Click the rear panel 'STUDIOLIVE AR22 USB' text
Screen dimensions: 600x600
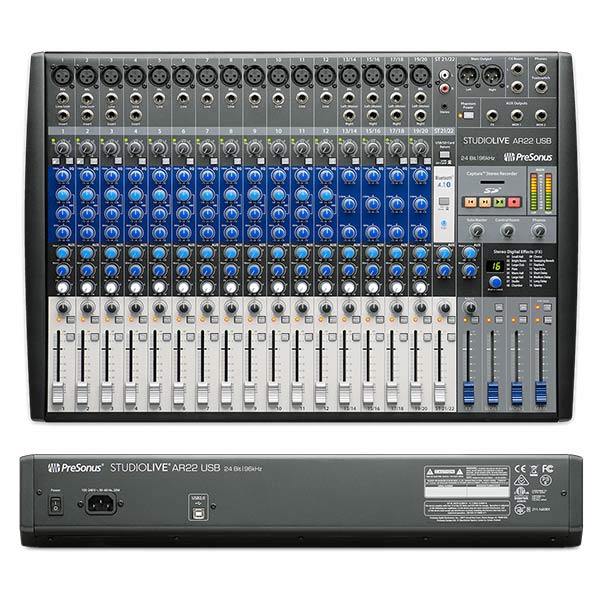click(x=165, y=468)
